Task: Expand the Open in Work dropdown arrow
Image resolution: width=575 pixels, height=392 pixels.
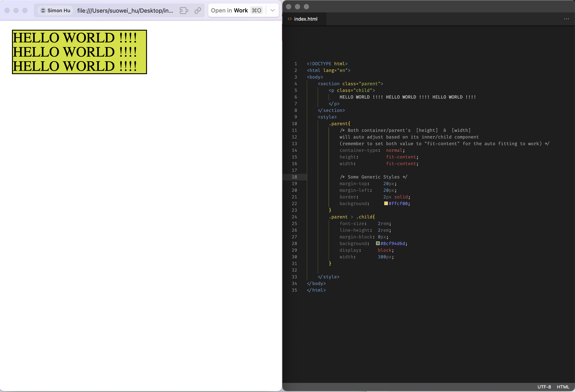Action: tap(272, 10)
